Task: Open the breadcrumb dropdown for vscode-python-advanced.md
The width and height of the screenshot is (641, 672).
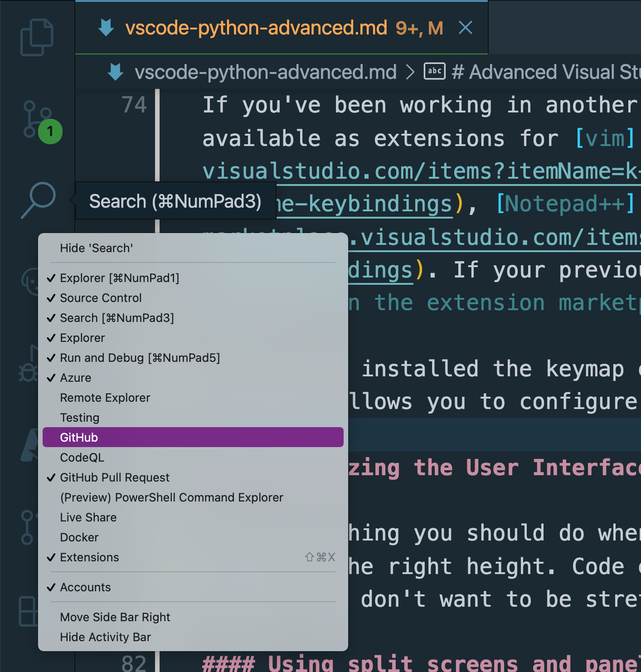Action: pos(265,72)
